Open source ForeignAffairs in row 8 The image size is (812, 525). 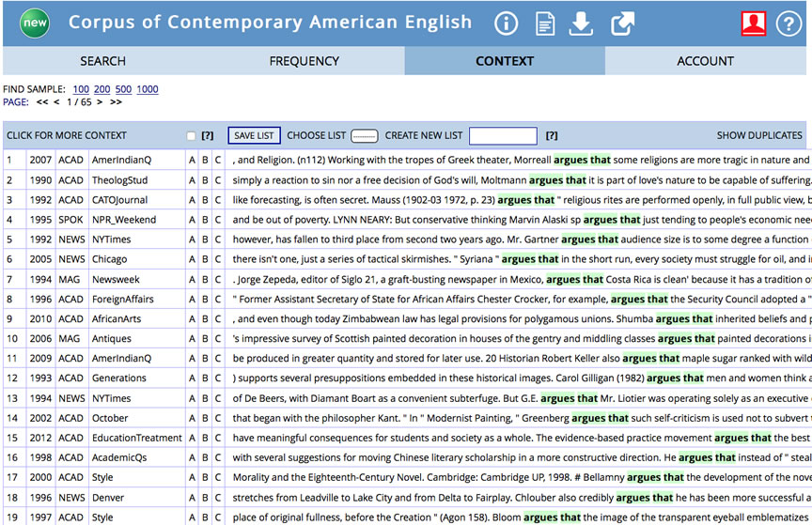(123, 300)
